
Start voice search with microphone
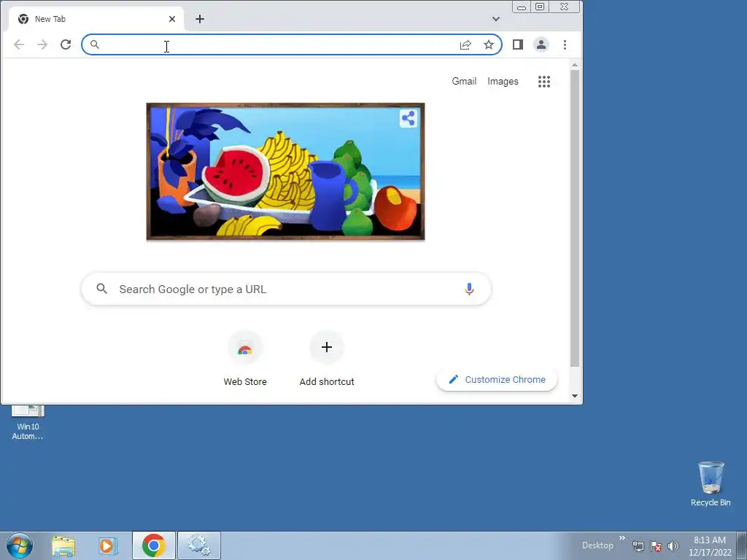point(469,289)
